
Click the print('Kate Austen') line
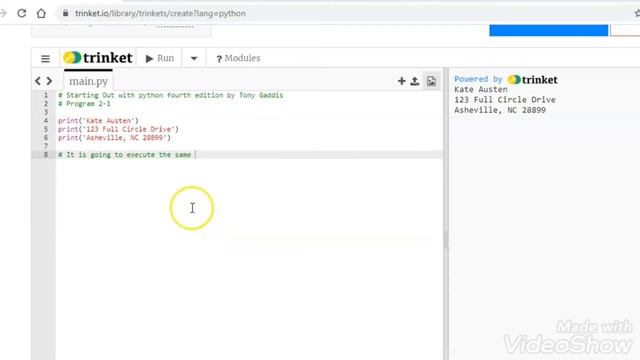tap(98, 121)
